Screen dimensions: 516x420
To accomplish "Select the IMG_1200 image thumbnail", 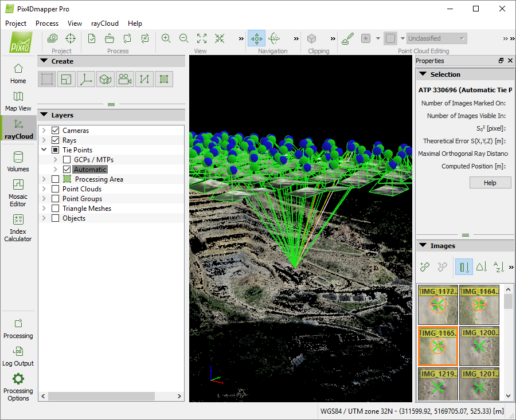I will (480, 346).
